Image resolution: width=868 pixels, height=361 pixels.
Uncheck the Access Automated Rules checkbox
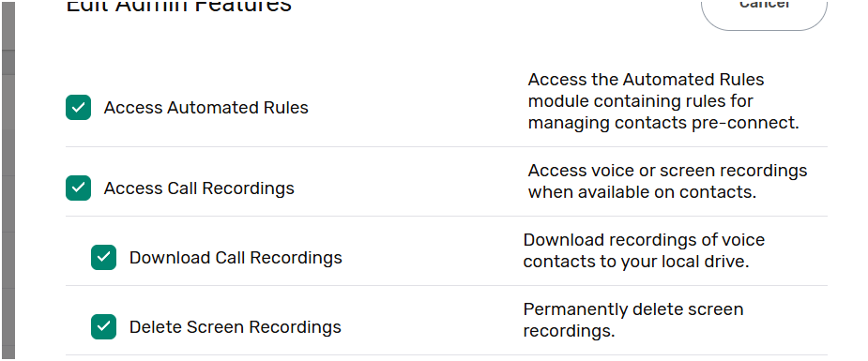[78, 107]
